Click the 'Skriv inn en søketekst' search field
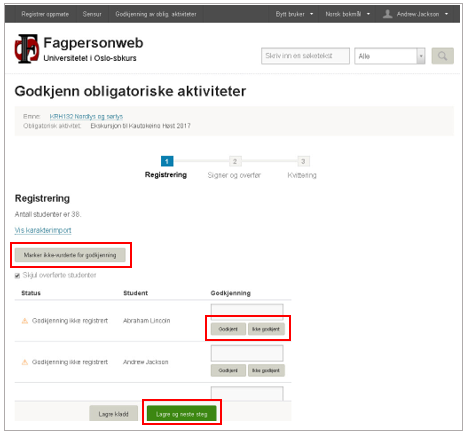 pos(305,56)
